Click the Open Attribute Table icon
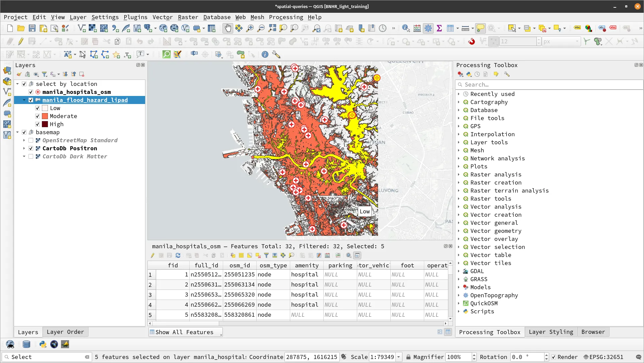Viewport: 644px width, 363px height. [211, 28]
